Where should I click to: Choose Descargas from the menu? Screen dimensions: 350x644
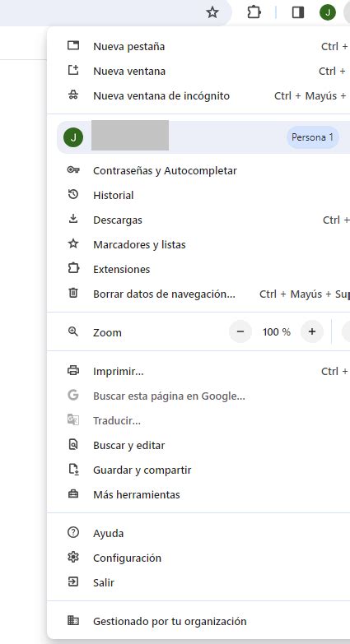(x=198, y=220)
